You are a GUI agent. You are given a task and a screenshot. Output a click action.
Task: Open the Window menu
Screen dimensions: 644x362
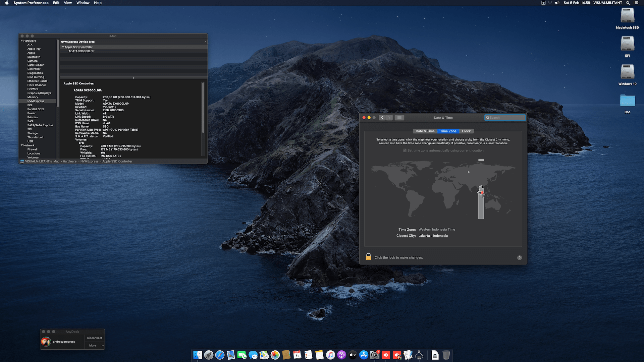[83, 3]
